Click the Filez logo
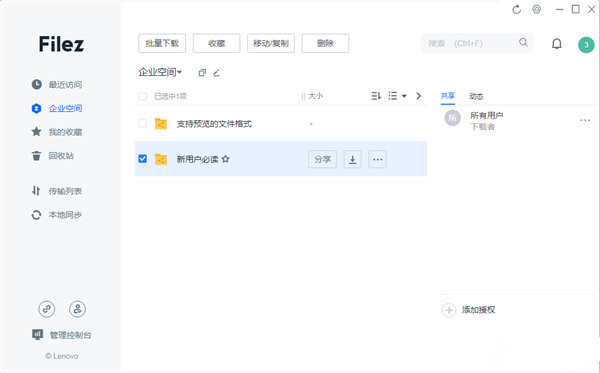 [61, 44]
